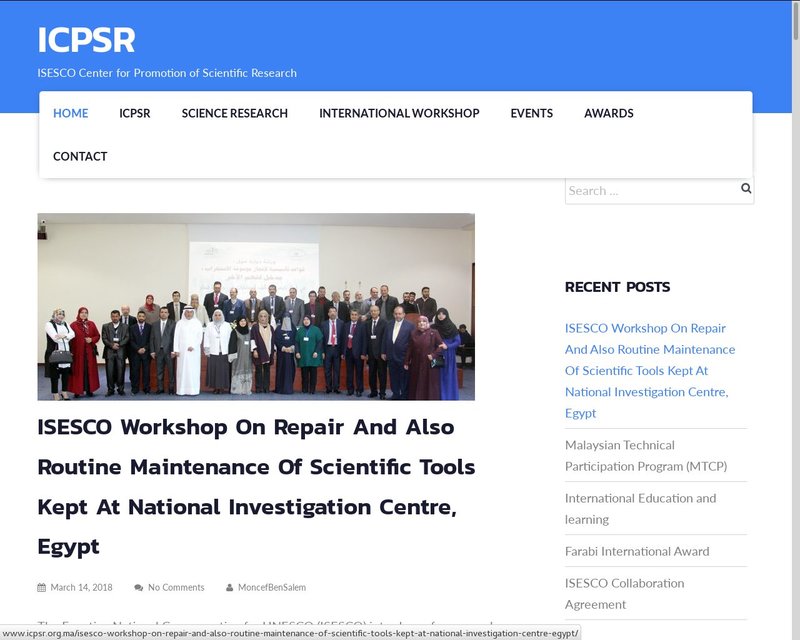The height and width of the screenshot is (640, 800).
Task: Click the author person icon
Action: (x=230, y=587)
